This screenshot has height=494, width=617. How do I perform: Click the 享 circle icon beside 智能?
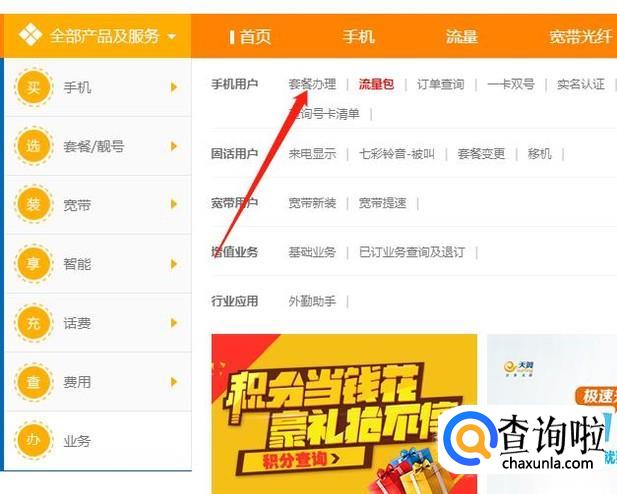tap(33, 263)
